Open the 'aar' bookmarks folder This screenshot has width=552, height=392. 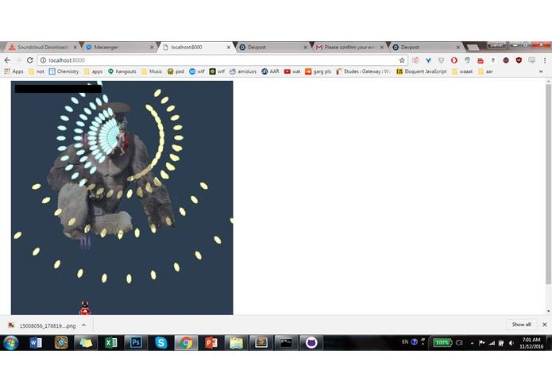point(485,71)
